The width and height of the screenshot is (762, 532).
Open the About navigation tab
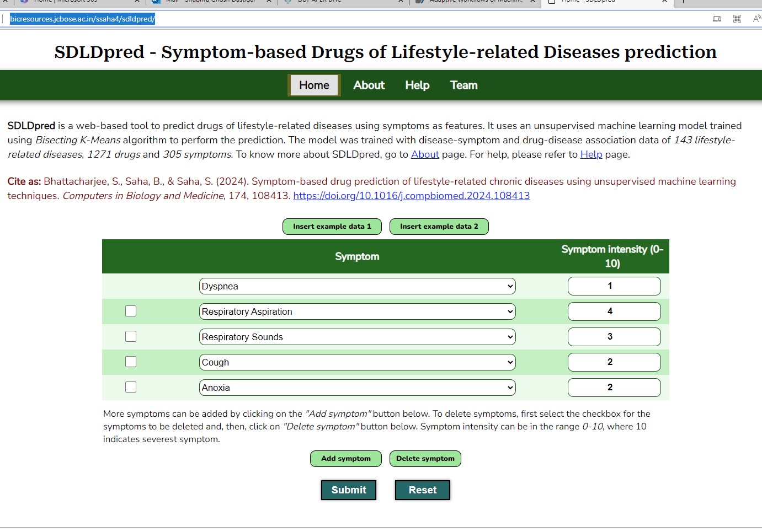369,85
